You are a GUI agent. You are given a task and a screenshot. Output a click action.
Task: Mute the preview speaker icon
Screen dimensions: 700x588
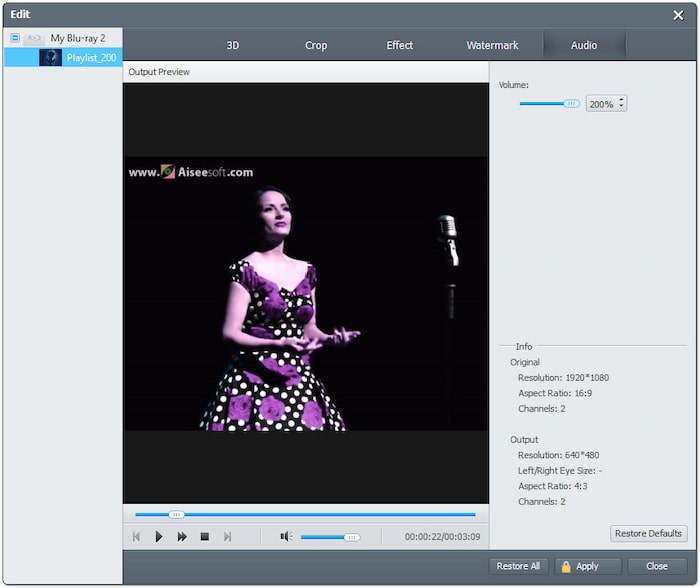tap(286, 537)
